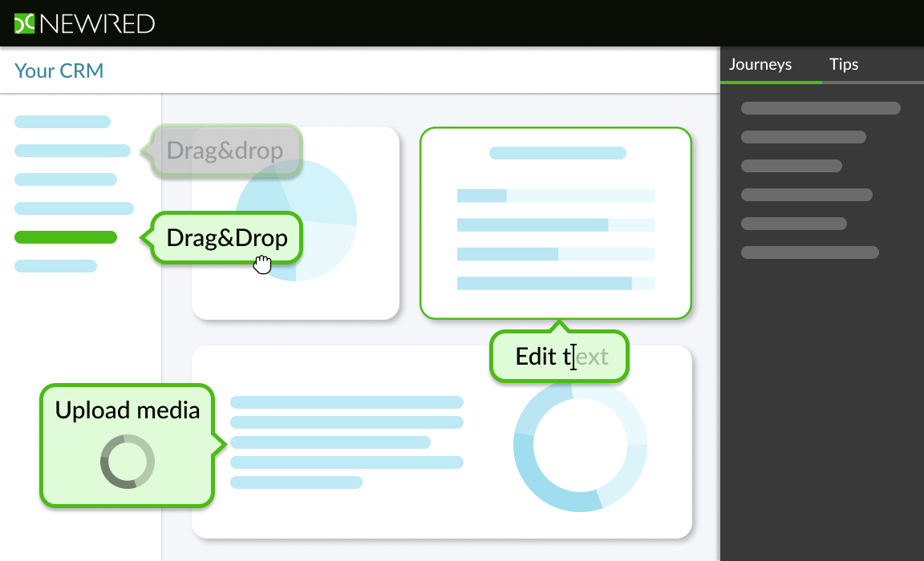Click the upload progress spinner ring
924x561 pixels.
[128, 462]
